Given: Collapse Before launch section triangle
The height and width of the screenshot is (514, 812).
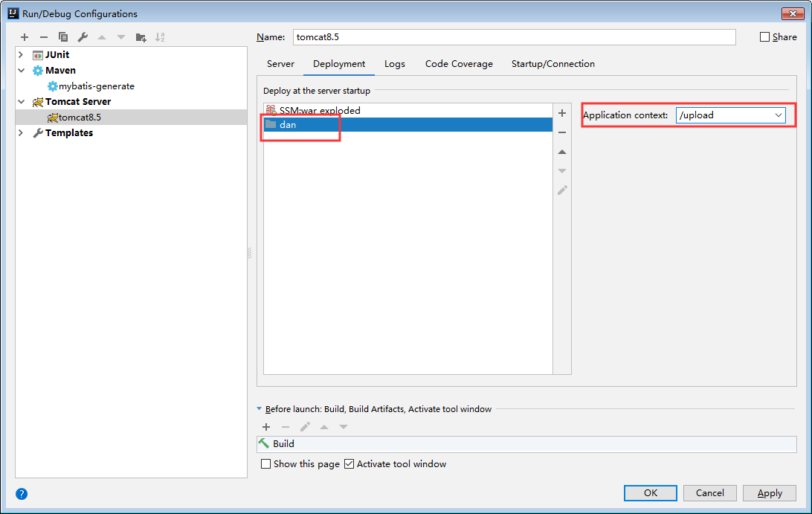Looking at the screenshot, I should click(x=259, y=409).
